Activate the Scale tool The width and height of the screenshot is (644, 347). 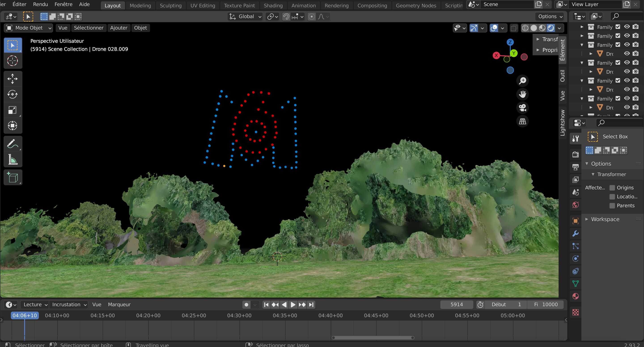pos(13,110)
